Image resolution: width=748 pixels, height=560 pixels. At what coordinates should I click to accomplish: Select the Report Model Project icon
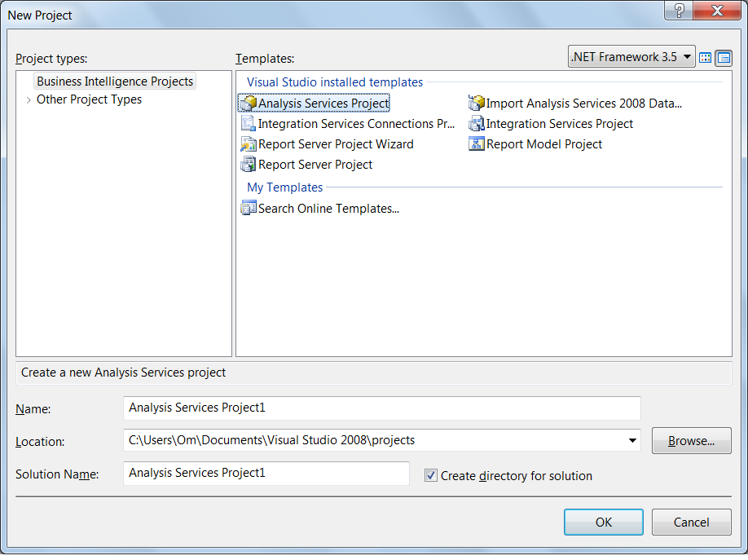476,143
